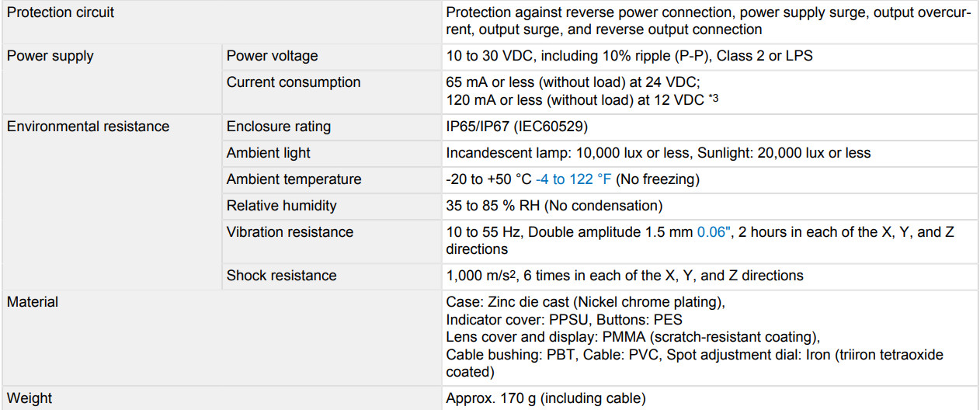Click the blue 0.06" conversion text
This screenshot has width=980, height=410.
[x=714, y=232]
